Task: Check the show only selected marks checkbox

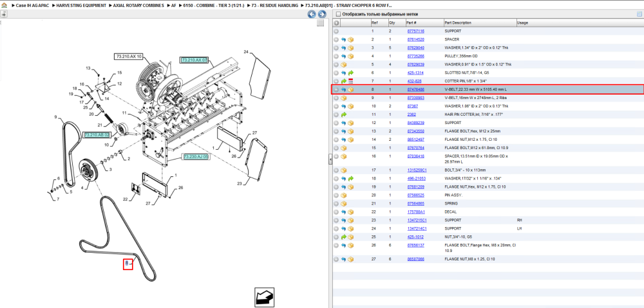Action: [338, 14]
